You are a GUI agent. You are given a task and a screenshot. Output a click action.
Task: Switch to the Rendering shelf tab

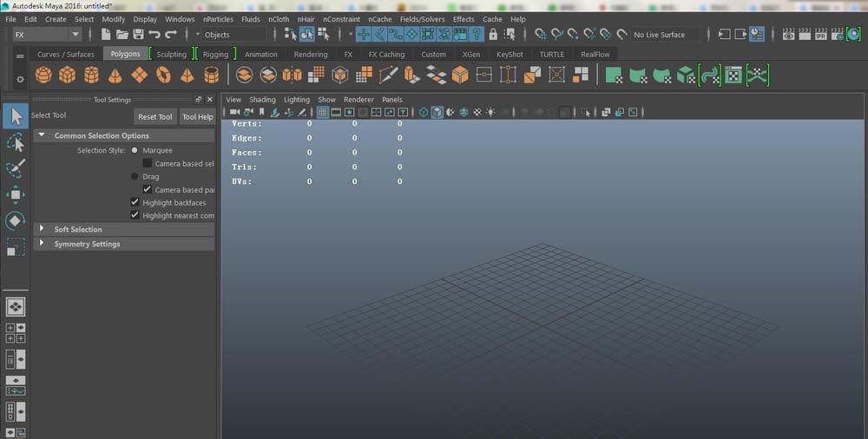[x=311, y=54]
